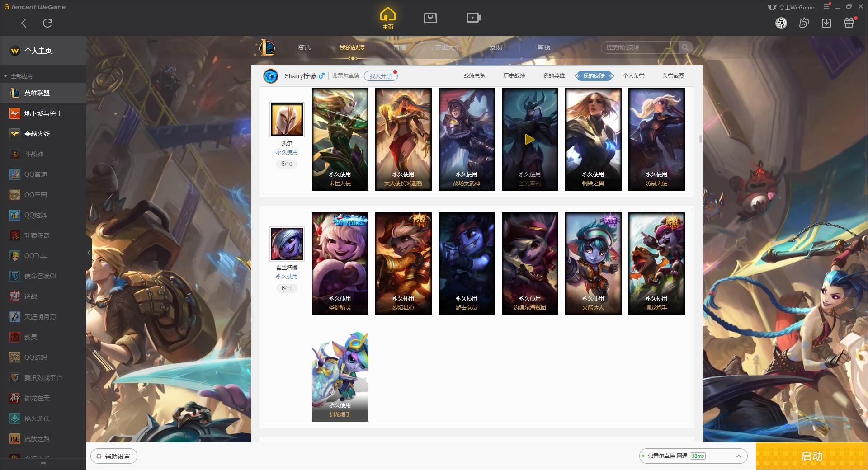Screen dimensions: 868x470
Task: Open the 我的战绩 tab
Action: [x=352, y=47]
